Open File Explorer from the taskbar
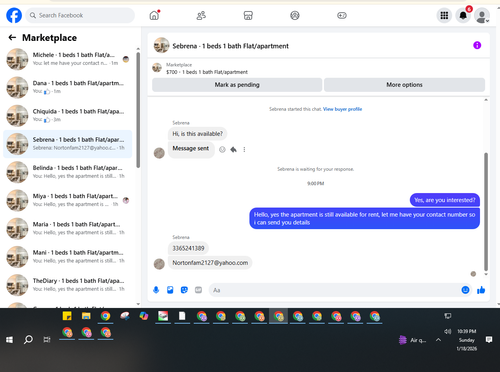The width and height of the screenshot is (500, 372). click(x=86, y=316)
